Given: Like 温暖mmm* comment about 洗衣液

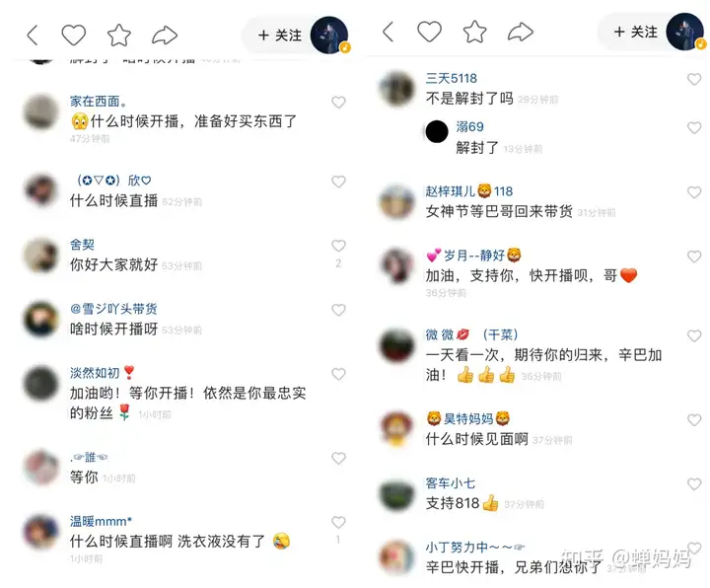Looking at the screenshot, I should tap(338, 522).
